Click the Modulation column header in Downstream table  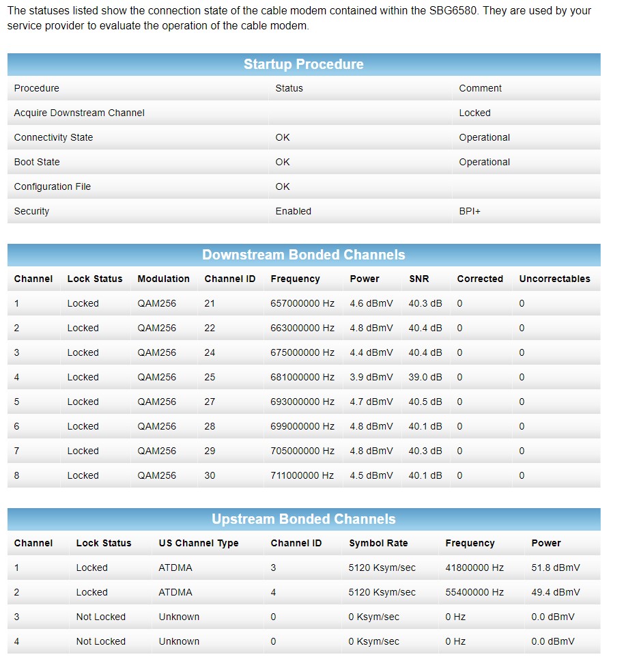[x=163, y=279]
